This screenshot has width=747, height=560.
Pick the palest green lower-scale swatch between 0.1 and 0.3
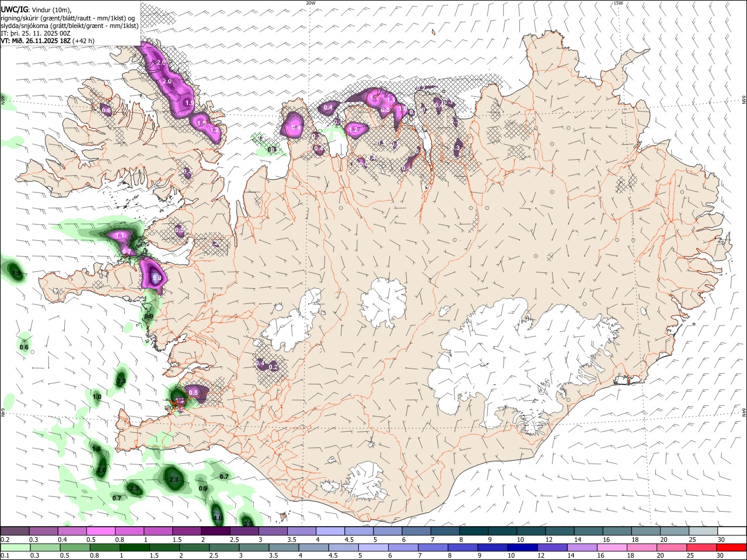(15, 547)
